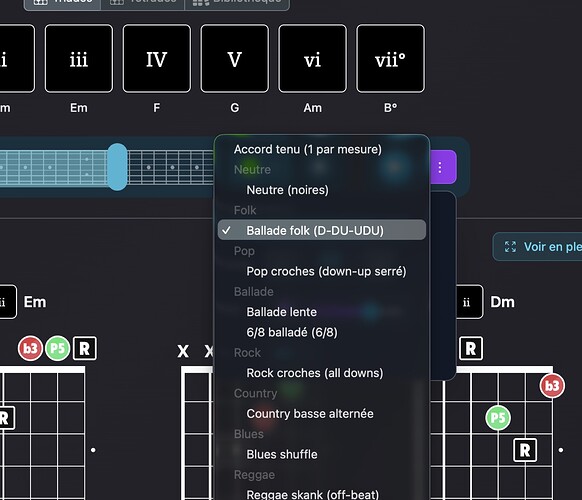Screen dimensions: 582x500
Task: Select Ballade folk (D-DU-UDU) checked option
Action: [x=321, y=230]
